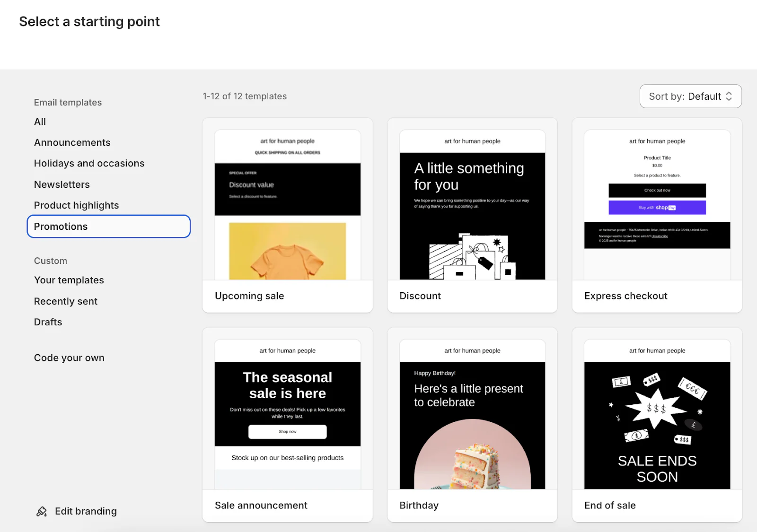This screenshot has width=757, height=532.
Task: Show All email templates
Action: (40, 122)
